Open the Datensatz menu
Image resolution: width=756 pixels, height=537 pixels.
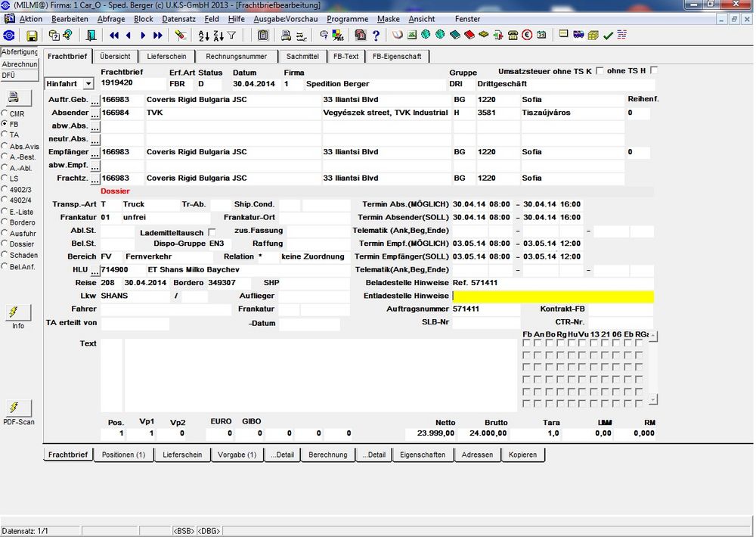(x=179, y=19)
